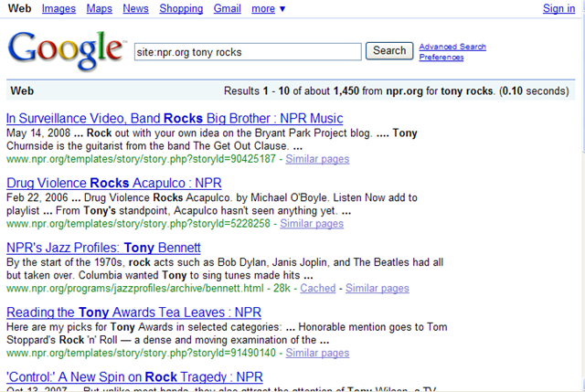Focus the search box containing 'site:npr.org tony rocks'

pyautogui.click(x=248, y=52)
